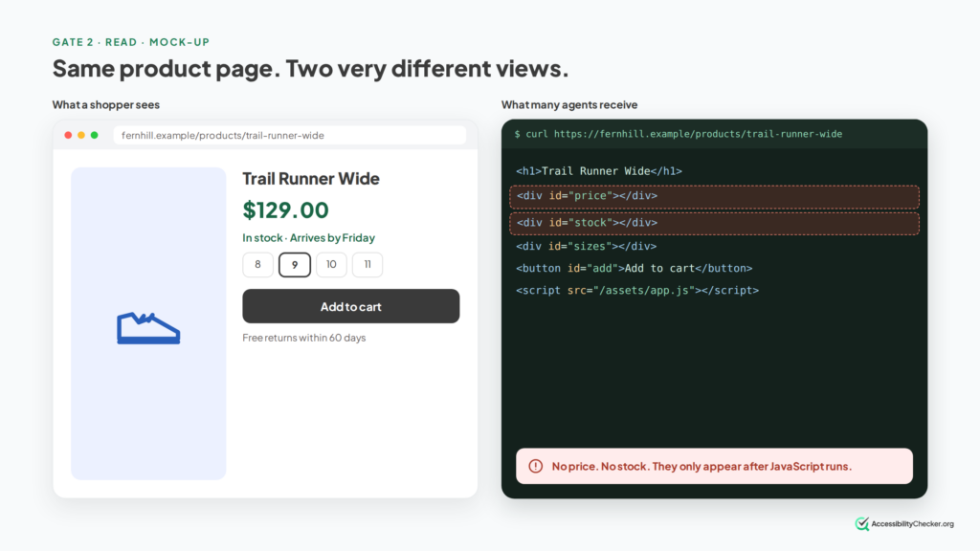Click the green maximize dot in mock browser
Screen dimensions: 980x551
[95, 135]
